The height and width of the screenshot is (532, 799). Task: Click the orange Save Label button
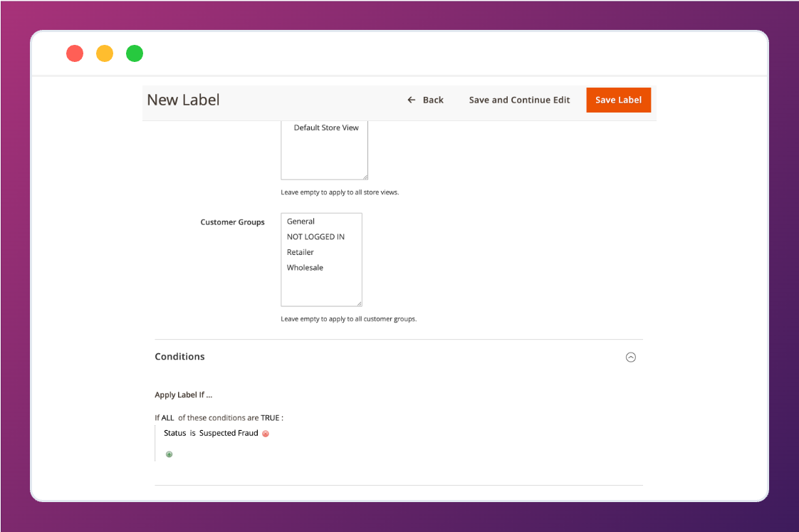coord(618,100)
